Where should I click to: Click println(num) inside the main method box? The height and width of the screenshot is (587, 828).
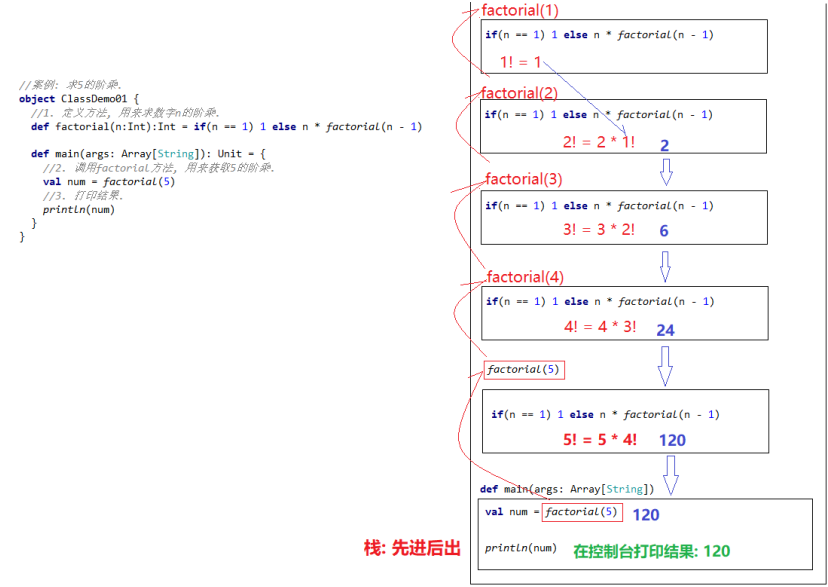(524, 550)
